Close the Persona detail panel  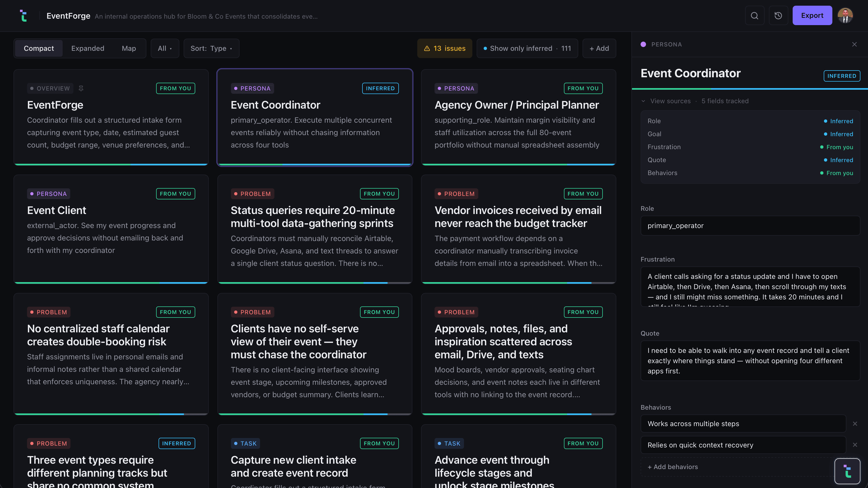pos(854,44)
